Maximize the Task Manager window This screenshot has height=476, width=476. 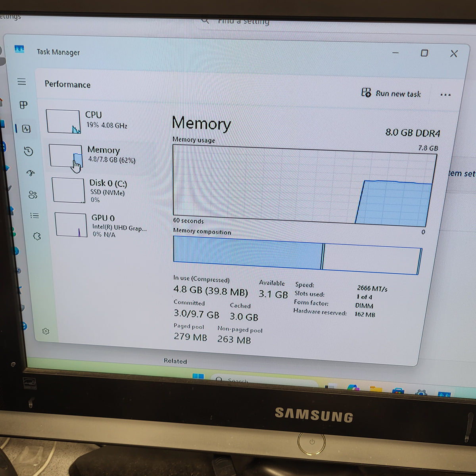tap(424, 53)
